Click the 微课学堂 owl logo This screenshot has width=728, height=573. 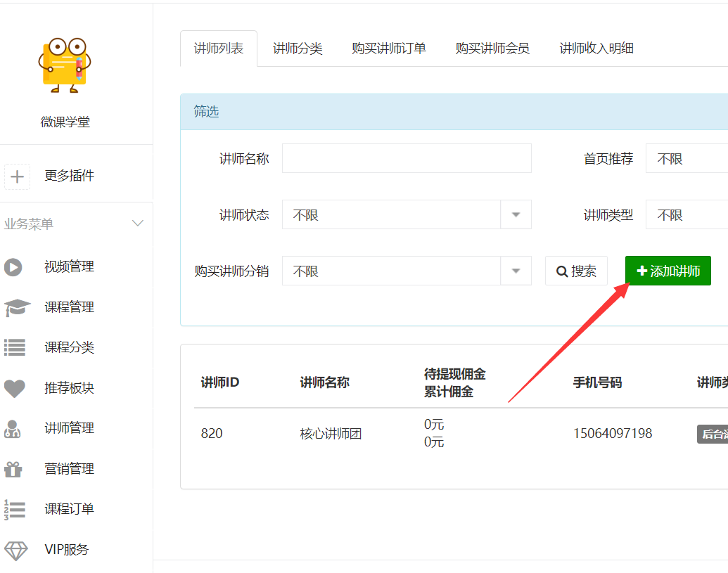[x=65, y=65]
